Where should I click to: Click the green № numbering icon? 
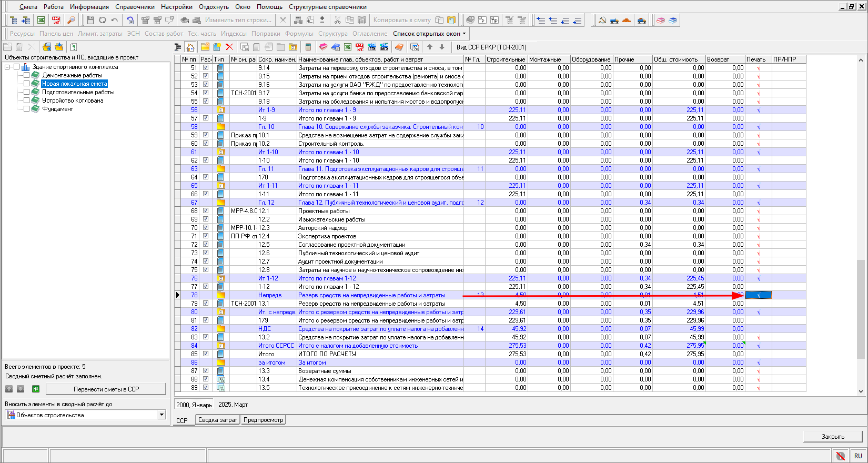point(36,389)
